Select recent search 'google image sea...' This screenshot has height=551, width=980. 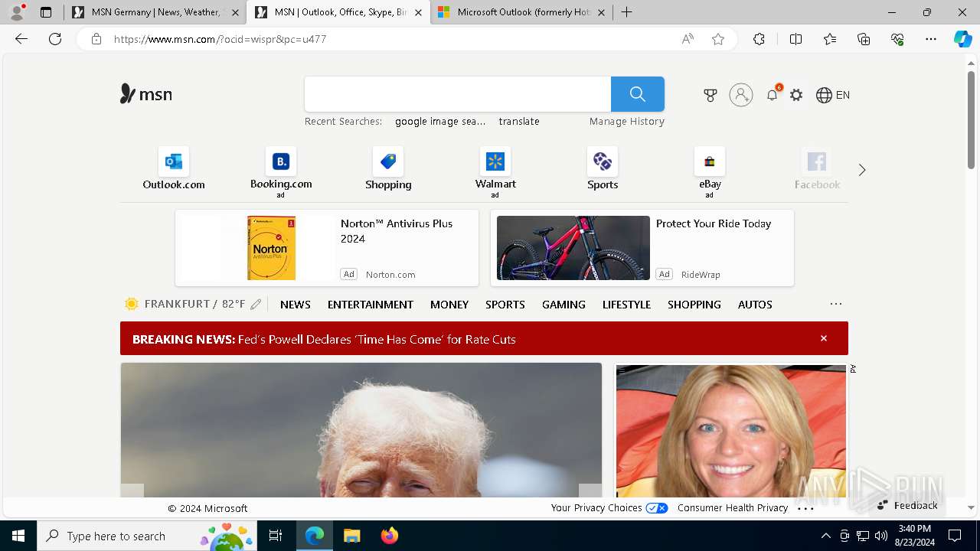tap(440, 122)
